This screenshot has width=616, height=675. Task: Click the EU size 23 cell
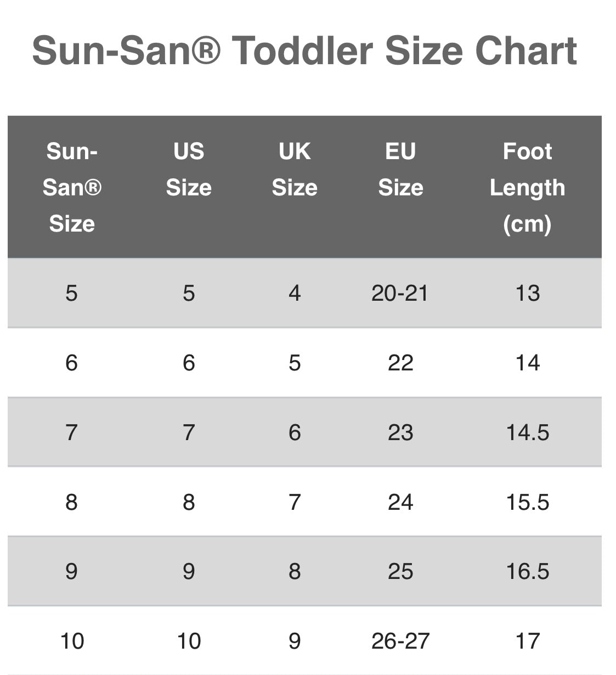(x=400, y=432)
